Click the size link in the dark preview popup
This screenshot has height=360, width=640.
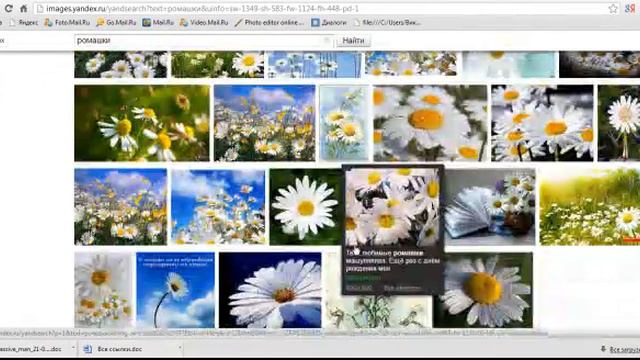coord(359,288)
